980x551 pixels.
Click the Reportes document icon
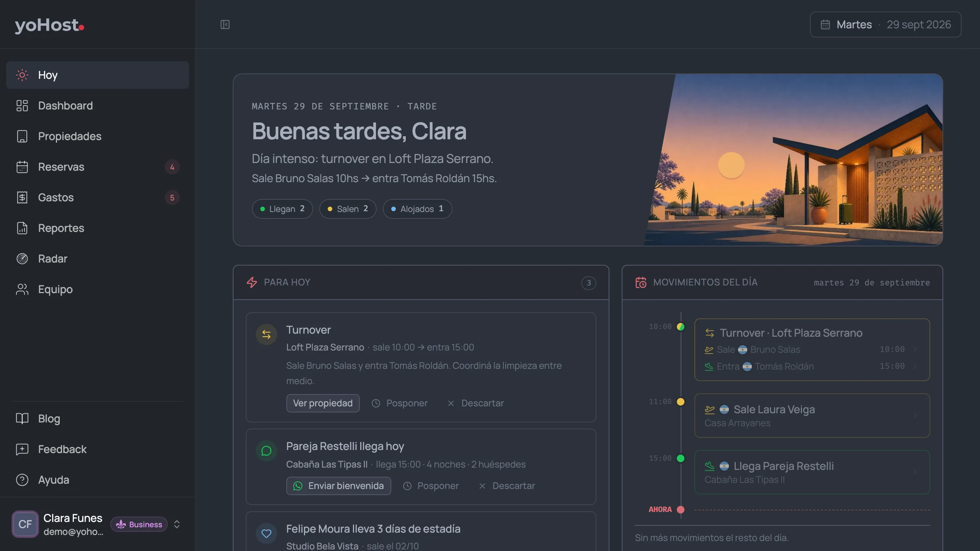(22, 228)
